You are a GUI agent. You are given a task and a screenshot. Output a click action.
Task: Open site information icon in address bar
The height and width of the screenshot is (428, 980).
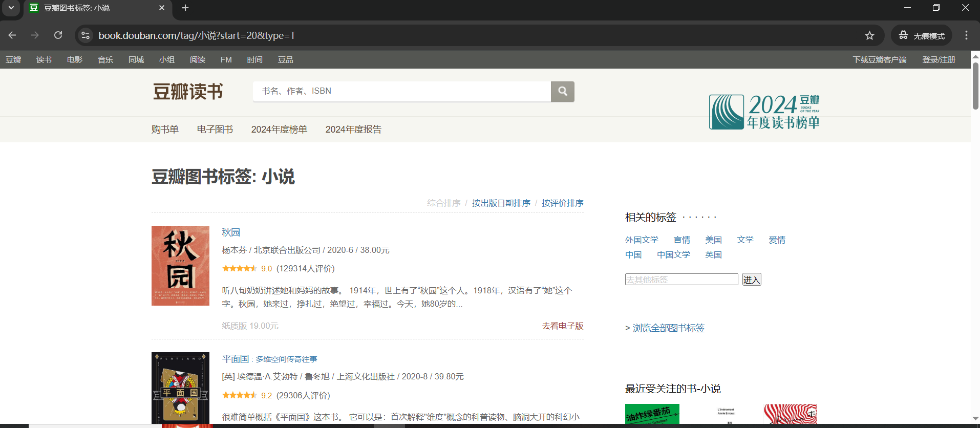[x=86, y=35]
